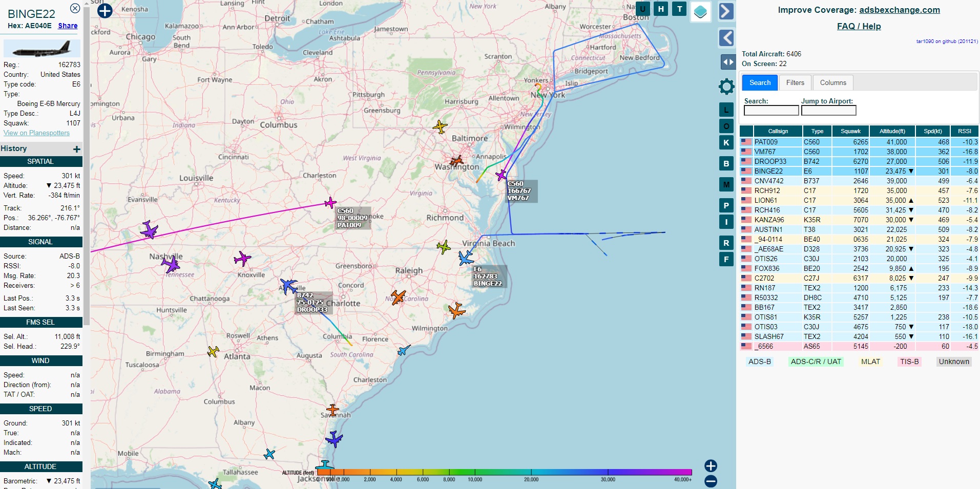The width and height of the screenshot is (980, 489).
Task: Select the VM767 aircraft icon on map
Action: pos(501,176)
